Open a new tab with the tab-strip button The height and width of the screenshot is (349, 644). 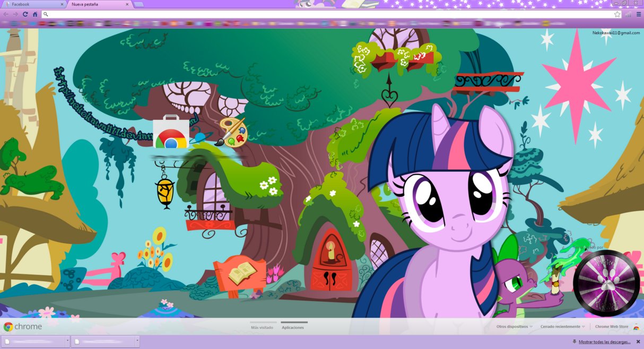tap(138, 4)
